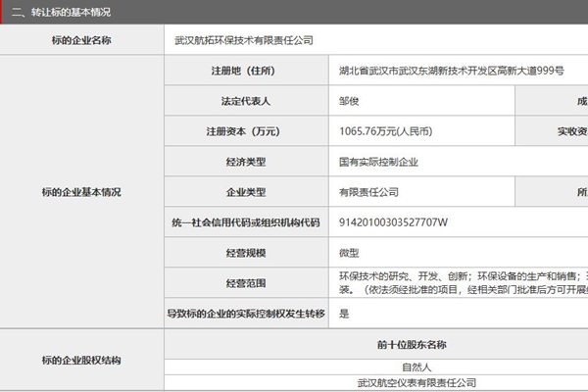Select the 注册地（住所） label

click(x=244, y=73)
